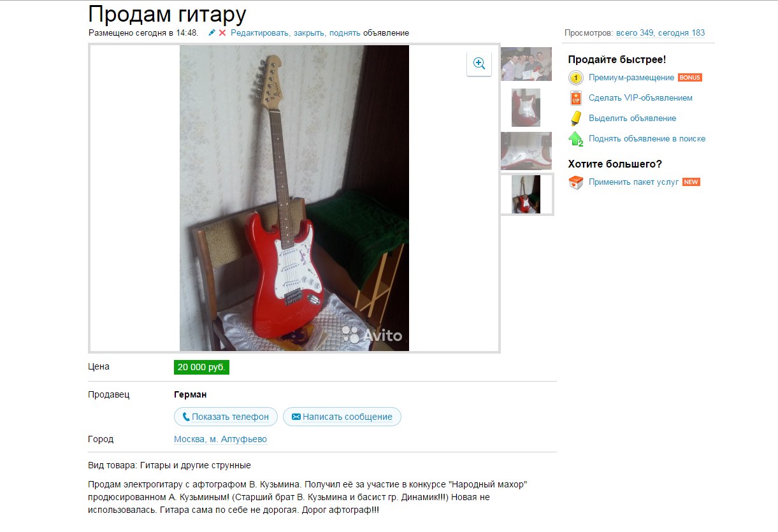
Task: Click the green up-arrow raise icon
Action: (576, 139)
